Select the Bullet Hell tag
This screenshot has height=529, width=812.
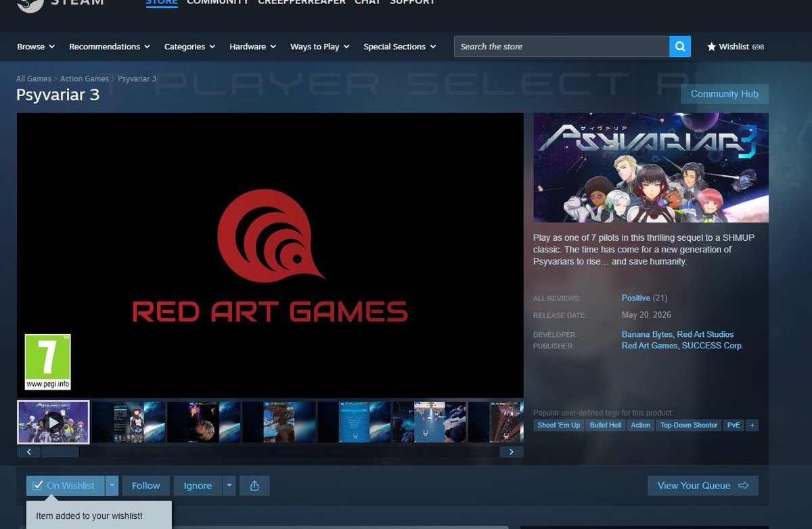[605, 425]
